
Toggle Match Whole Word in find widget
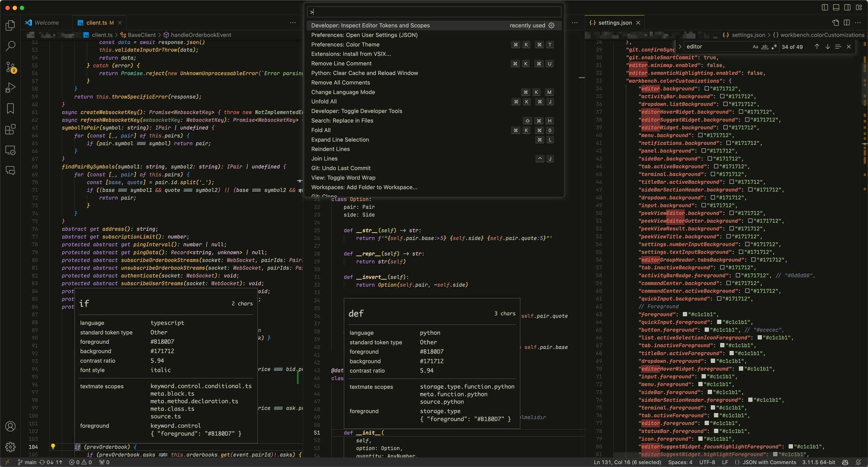tap(765, 47)
